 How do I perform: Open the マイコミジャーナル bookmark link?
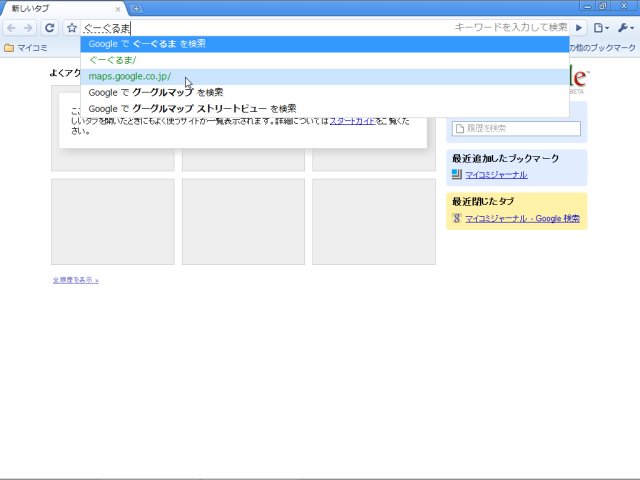[x=496, y=175]
